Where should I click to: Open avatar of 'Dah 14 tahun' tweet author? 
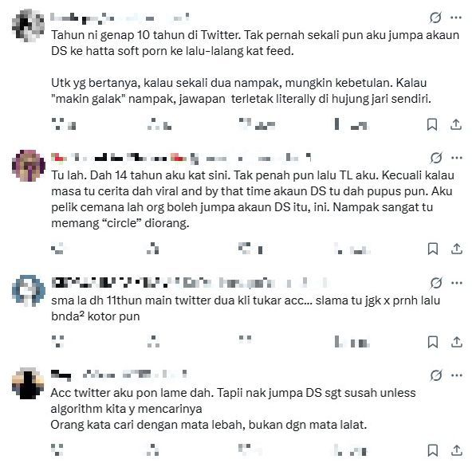pyautogui.click(x=28, y=166)
